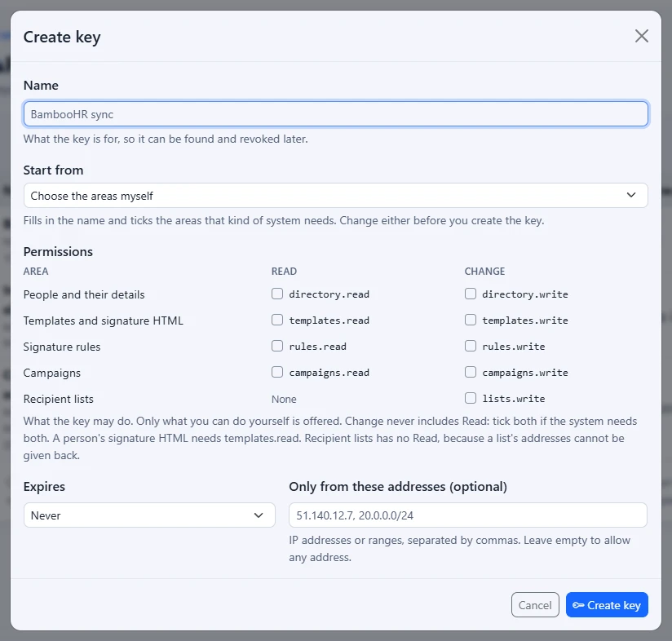Click the 'People and their details' area label
This screenshot has height=641, width=672.
[84, 294]
